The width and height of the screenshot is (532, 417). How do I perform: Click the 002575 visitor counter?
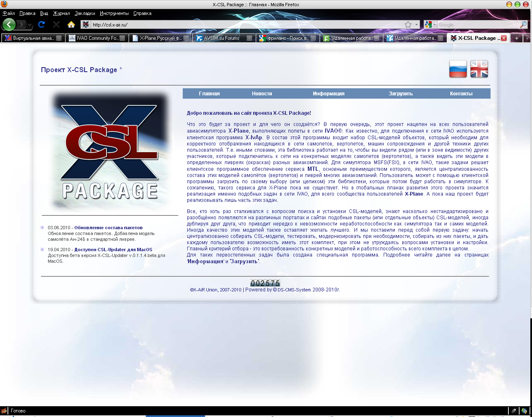(x=265, y=283)
